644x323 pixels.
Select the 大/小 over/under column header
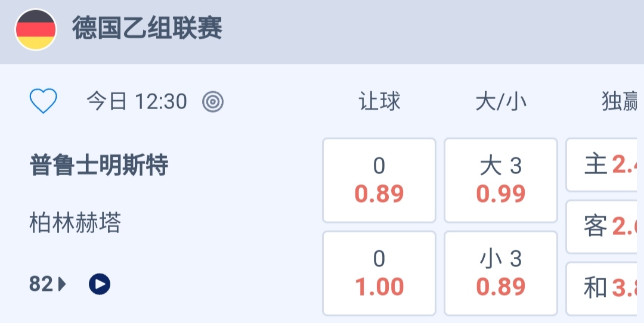tap(501, 102)
